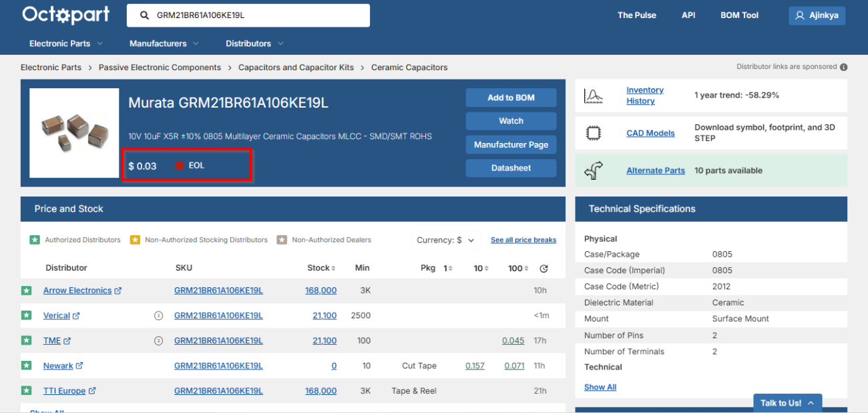The height and width of the screenshot is (413, 868).
Task: Click the Ajinkya account button
Action: 817,15
